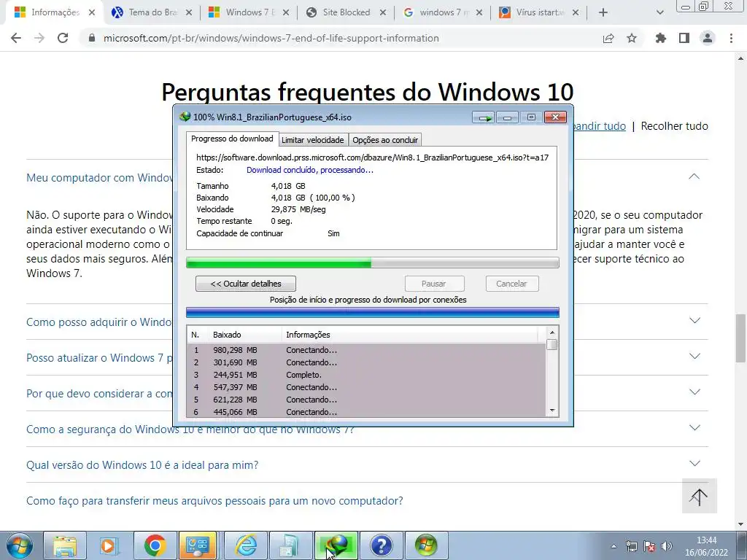Click the partially hidden Expandir tudo link

600,126
